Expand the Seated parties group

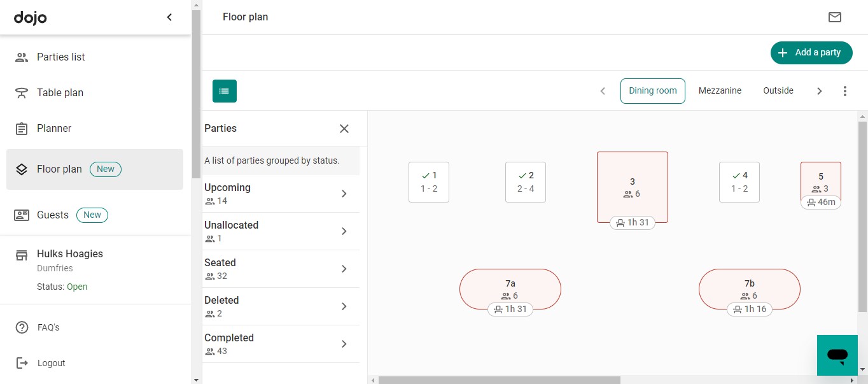(x=344, y=268)
